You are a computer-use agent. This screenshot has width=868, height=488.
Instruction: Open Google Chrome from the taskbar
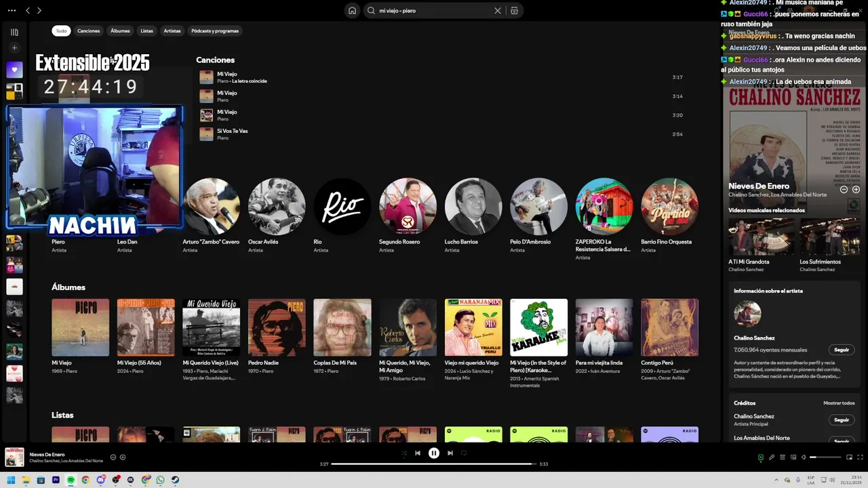85,480
